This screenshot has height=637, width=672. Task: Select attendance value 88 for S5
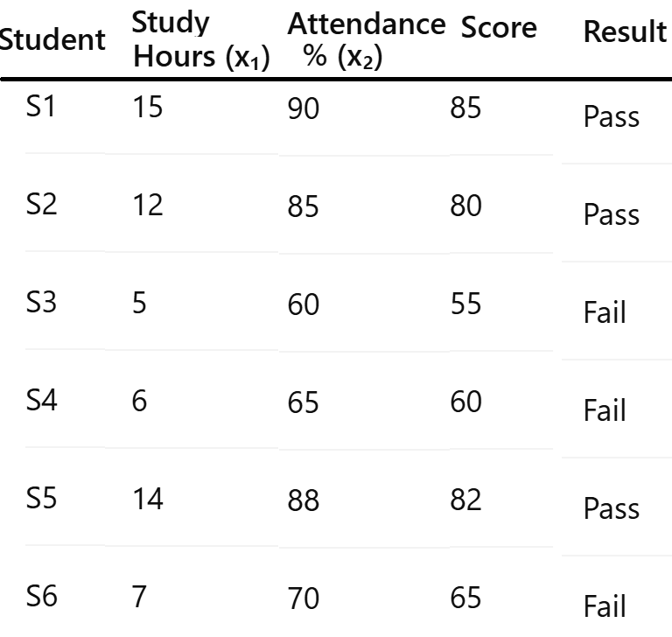click(304, 501)
